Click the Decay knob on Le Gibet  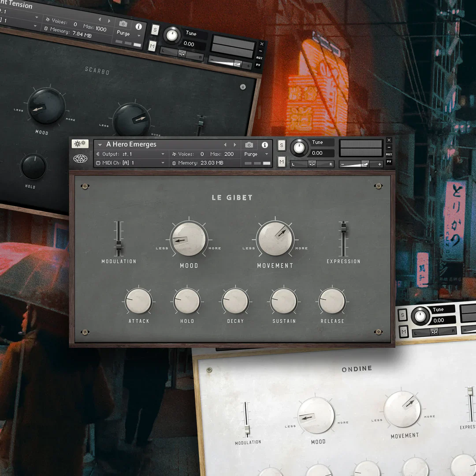(x=235, y=301)
